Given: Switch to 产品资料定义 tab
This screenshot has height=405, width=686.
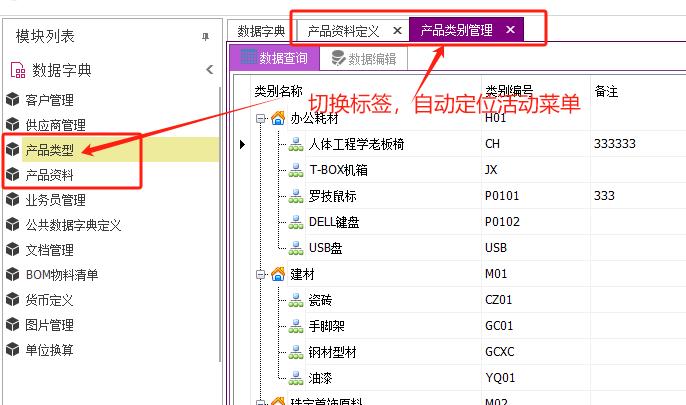Looking at the screenshot, I should pos(343,31).
